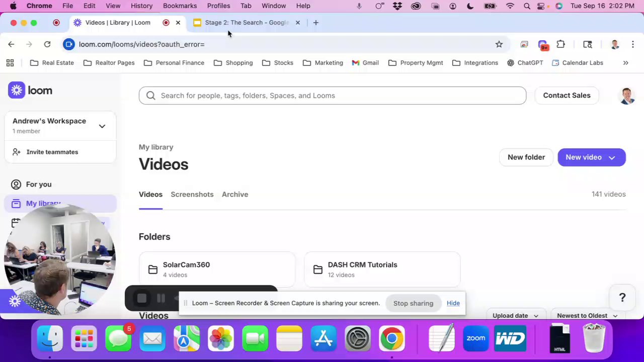The height and width of the screenshot is (362, 644).
Task: Open Chrome extensions puzzle icon
Action: pos(560,44)
